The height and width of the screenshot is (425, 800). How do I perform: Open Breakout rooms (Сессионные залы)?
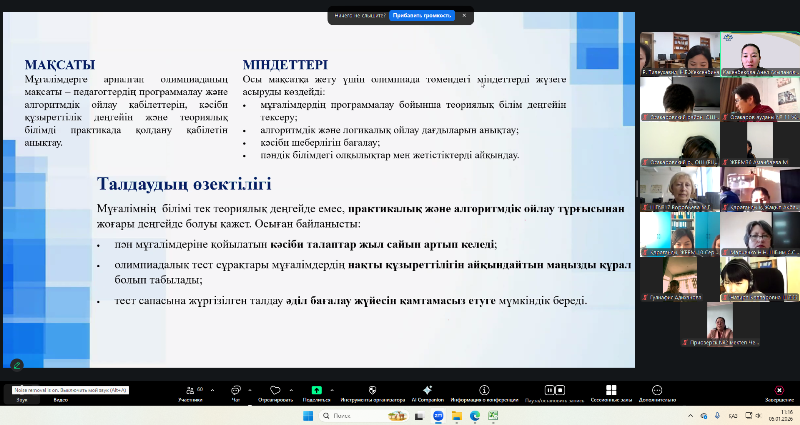coord(609,389)
